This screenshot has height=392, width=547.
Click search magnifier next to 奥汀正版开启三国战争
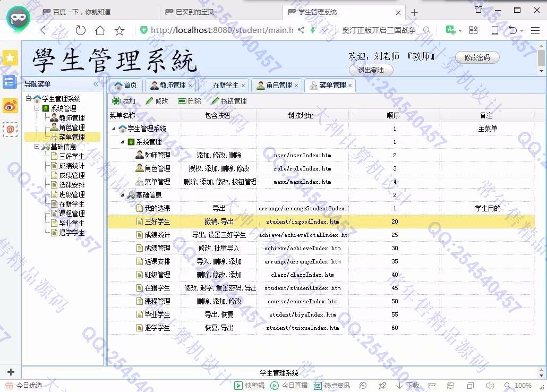click(426, 30)
